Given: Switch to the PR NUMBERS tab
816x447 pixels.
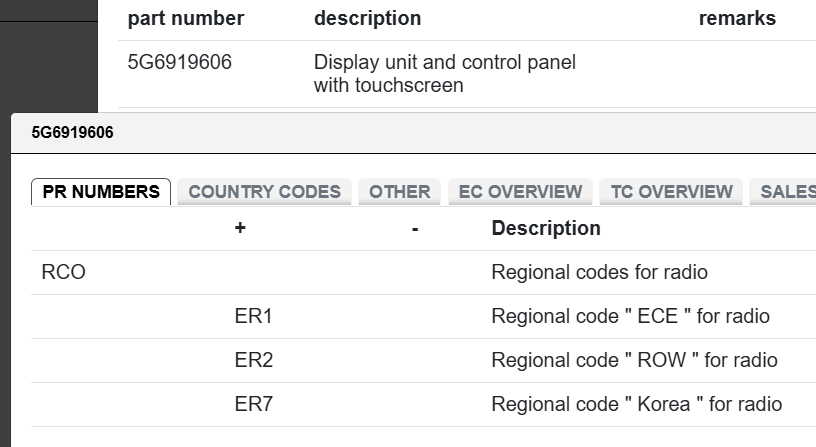Looking at the screenshot, I should [x=101, y=192].
